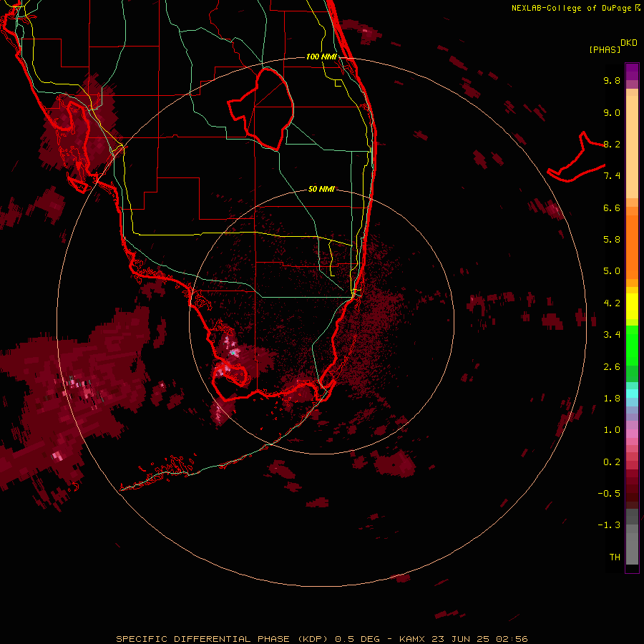Viewport: 644px width, 644px height.
Task: Click the 9.0 scale value
Action: pos(612,112)
